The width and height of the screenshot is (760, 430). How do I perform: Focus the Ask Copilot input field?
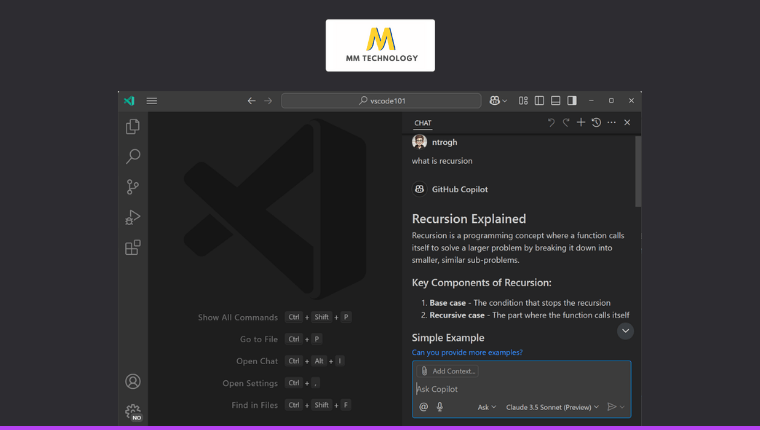coord(522,389)
